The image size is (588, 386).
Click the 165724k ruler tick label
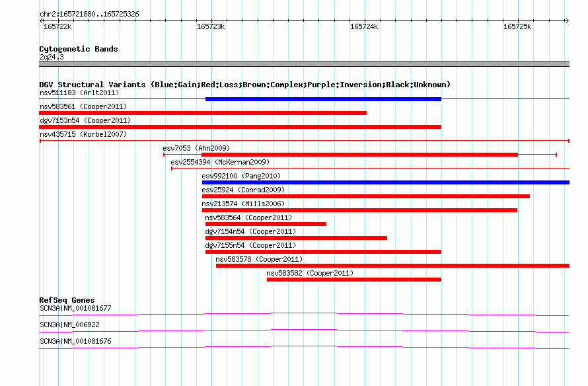click(364, 26)
